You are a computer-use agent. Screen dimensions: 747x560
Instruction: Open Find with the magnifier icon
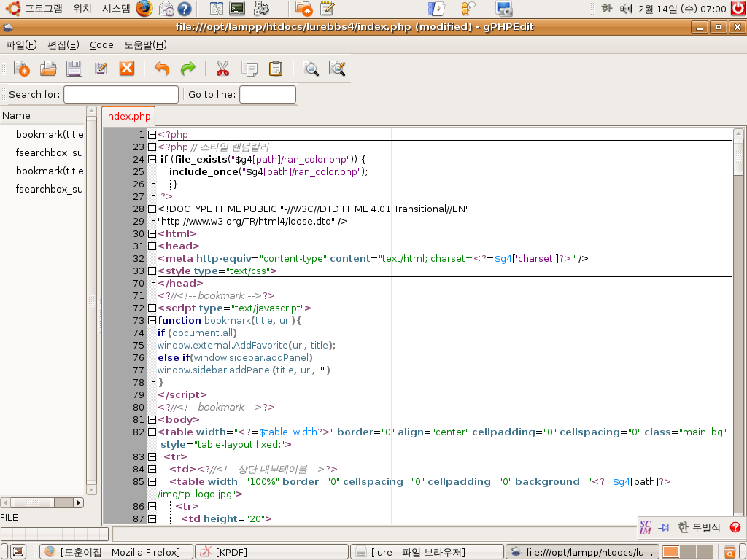(x=311, y=69)
